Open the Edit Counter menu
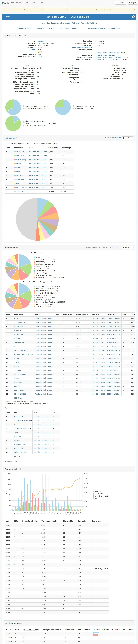Screen dimensions: 138x644 [17, 3]
